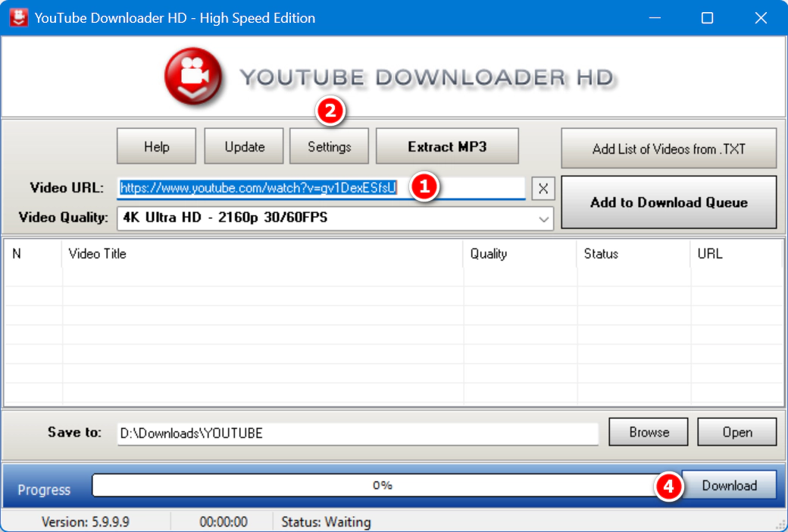Click the Status column header
The height and width of the screenshot is (532, 788).
[633, 254]
